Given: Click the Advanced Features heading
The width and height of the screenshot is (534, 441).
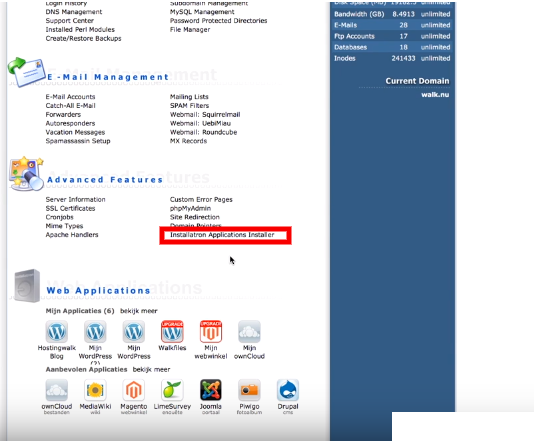Looking at the screenshot, I should pos(105,180).
